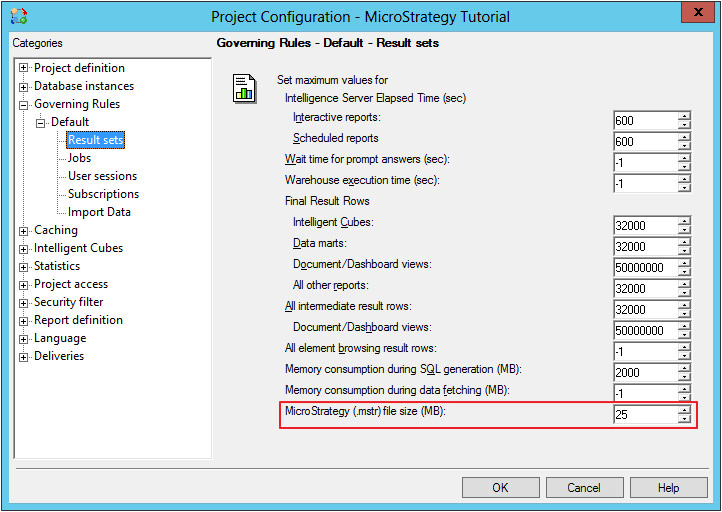
Task: Increase the All other reports limit
Action: pyautogui.click(x=684, y=285)
